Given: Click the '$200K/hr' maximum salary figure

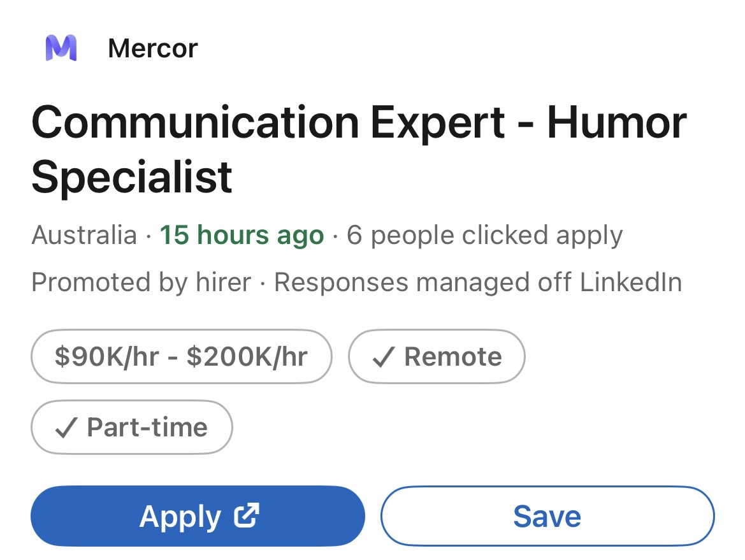Looking at the screenshot, I should point(247,357).
